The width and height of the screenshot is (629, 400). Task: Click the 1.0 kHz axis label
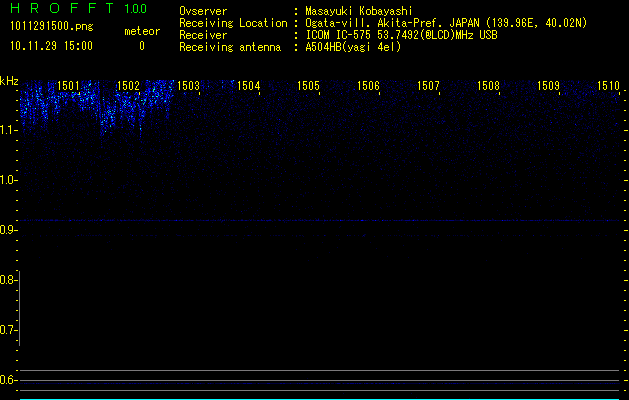tap(8, 180)
